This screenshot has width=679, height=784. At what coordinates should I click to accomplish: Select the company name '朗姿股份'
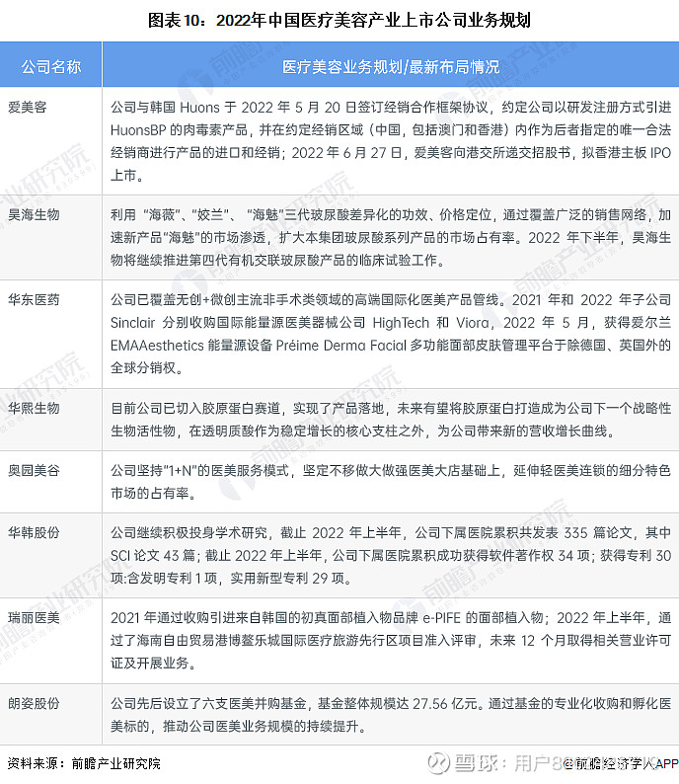[34, 703]
